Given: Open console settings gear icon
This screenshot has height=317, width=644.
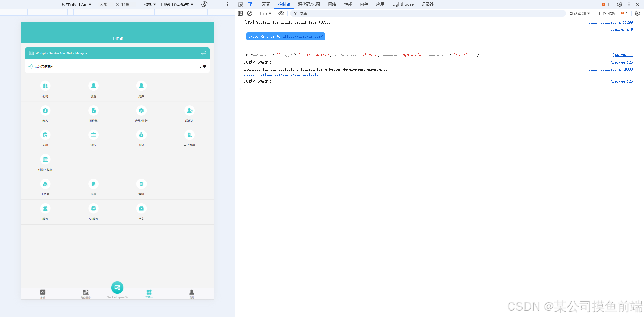Looking at the screenshot, I should tap(637, 13).
